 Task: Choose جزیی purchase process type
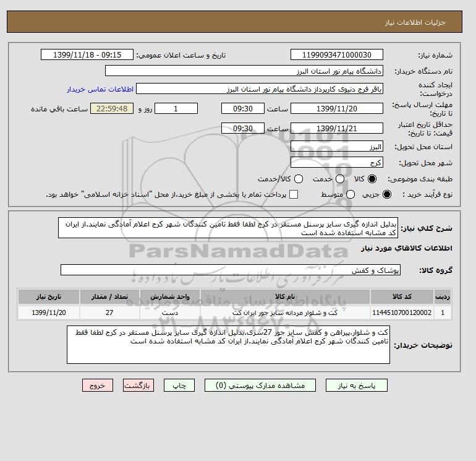387,194
